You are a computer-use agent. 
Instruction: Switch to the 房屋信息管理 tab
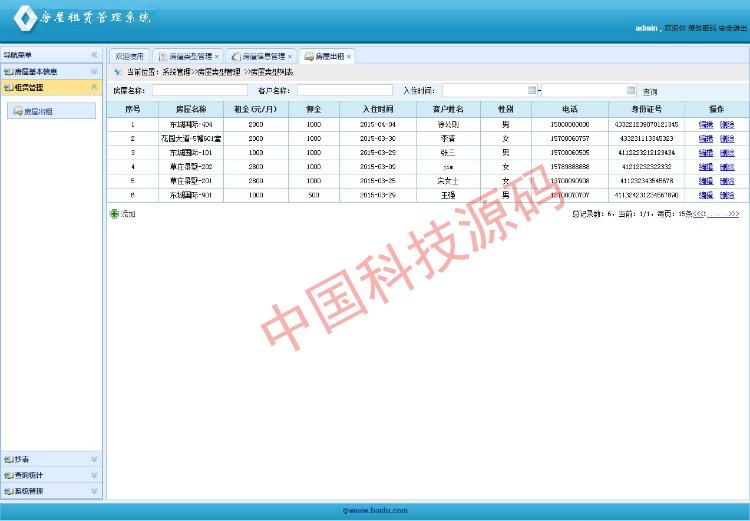tap(260, 56)
